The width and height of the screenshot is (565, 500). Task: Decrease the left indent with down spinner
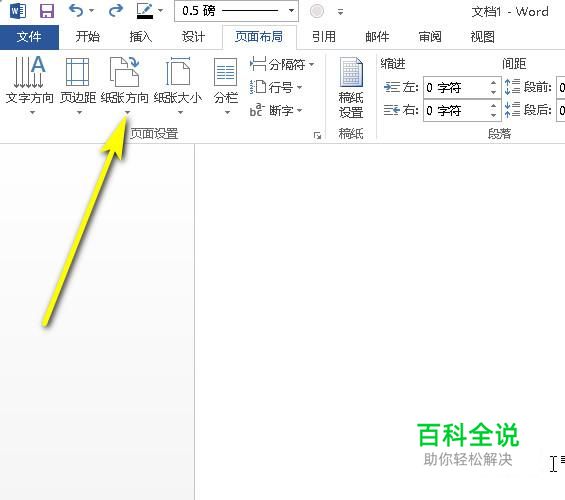(x=494, y=92)
